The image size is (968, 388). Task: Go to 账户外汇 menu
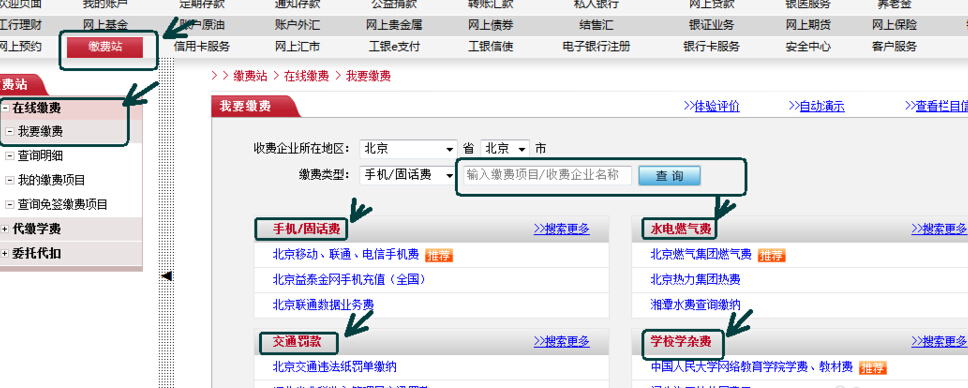pos(297,25)
